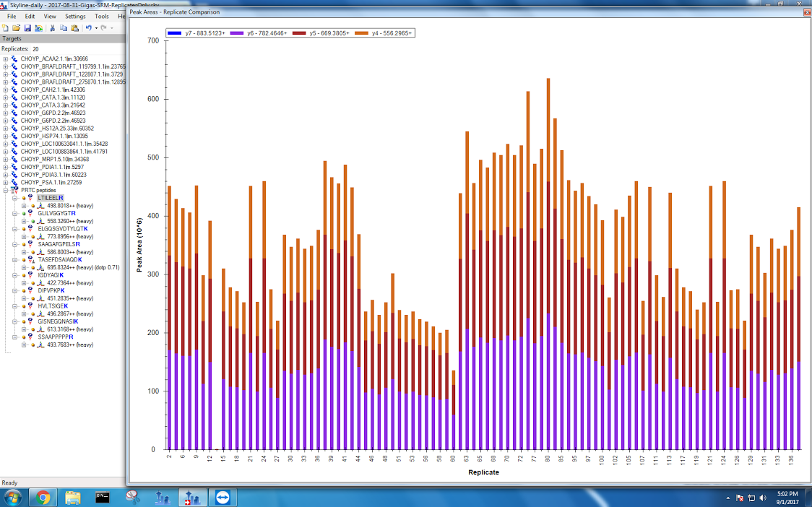The width and height of the screenshot is (812, 507).
Task: Expand the 498.8018++ (heavy) precursor node
Action: tap(23, 206)
